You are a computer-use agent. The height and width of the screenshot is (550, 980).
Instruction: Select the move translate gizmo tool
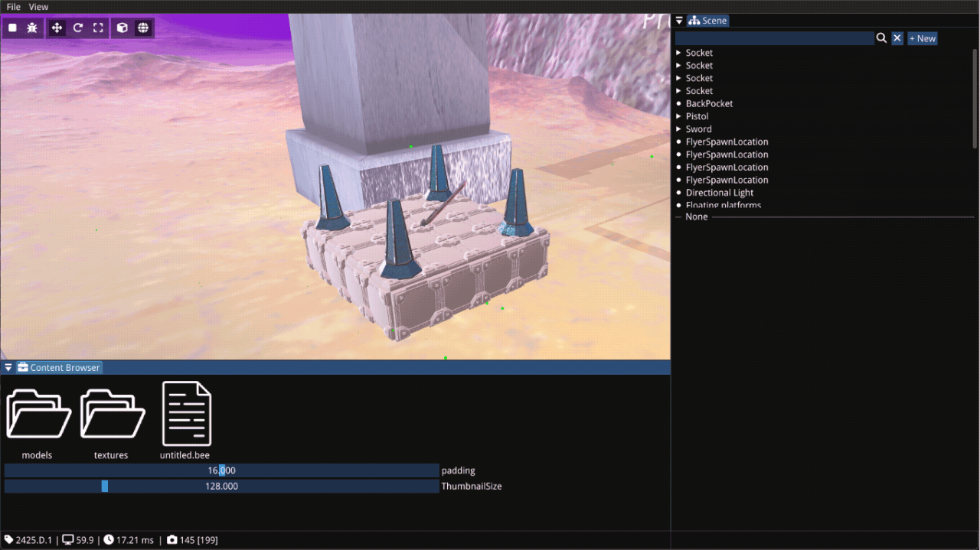[57, 28]
